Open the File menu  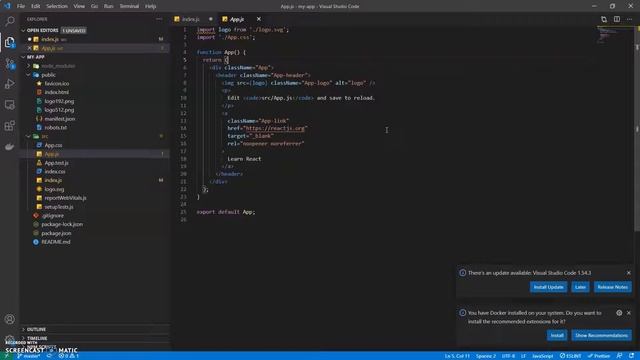pyautogui.click(x=21, y=6)
